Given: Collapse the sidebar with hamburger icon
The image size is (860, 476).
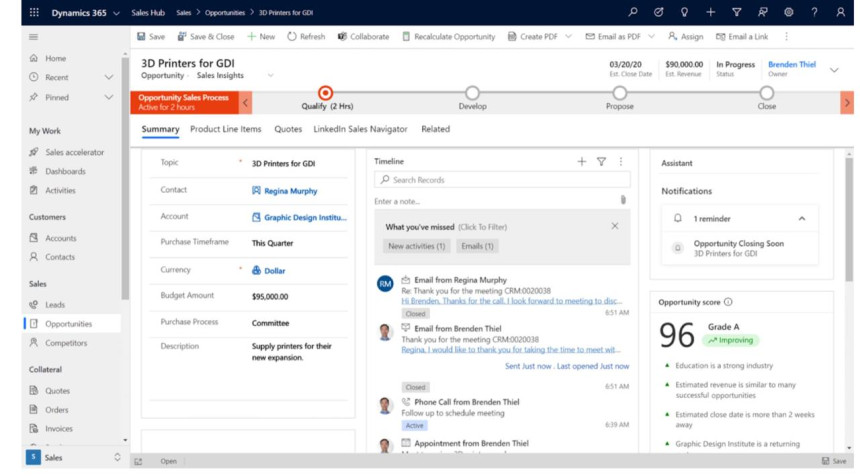Looking at the screenshot, I should pos(33,37).
